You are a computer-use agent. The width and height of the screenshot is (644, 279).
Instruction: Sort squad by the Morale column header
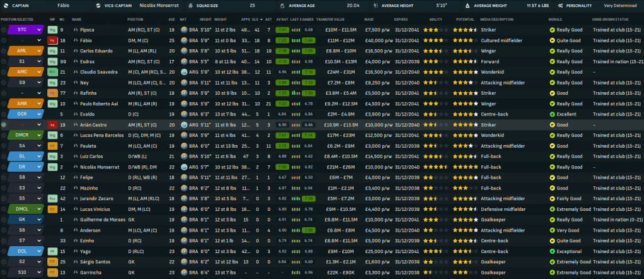[x=555, y=19]
